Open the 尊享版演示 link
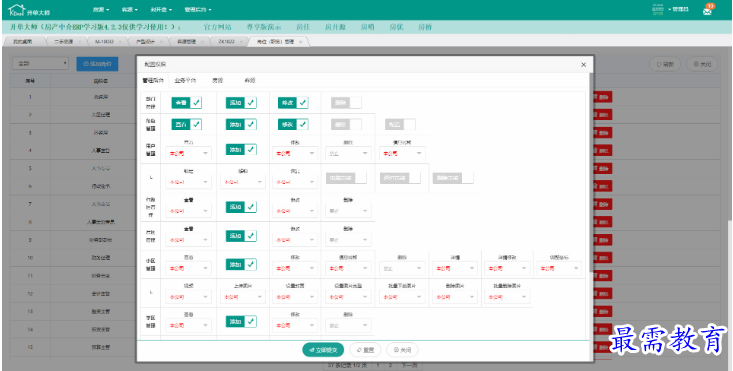The width and height of the screenshot is (733, 371). coord(264,27)
